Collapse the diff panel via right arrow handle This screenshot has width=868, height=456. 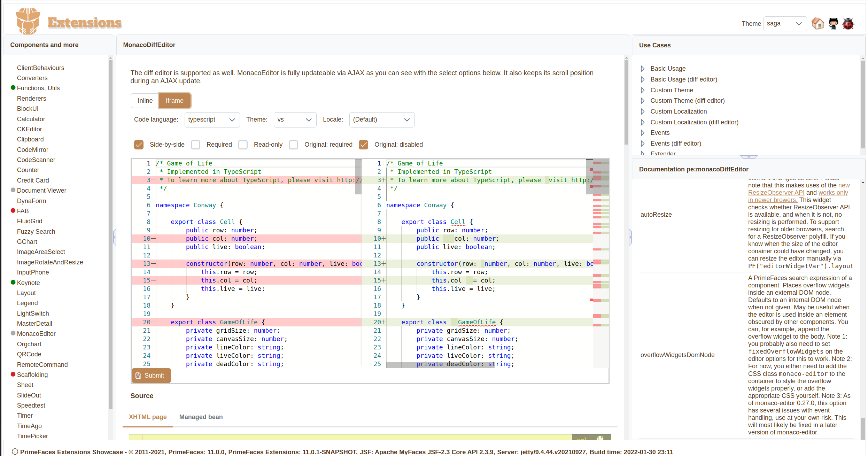[630, 237]
